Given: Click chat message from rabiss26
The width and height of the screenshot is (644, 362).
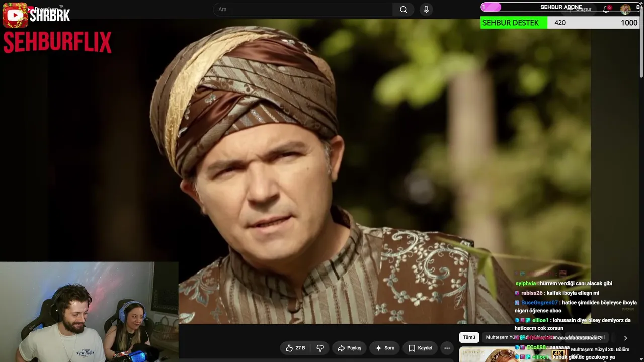Looking at the screenshot, I should pyautogui.click(x=557, y=293).
